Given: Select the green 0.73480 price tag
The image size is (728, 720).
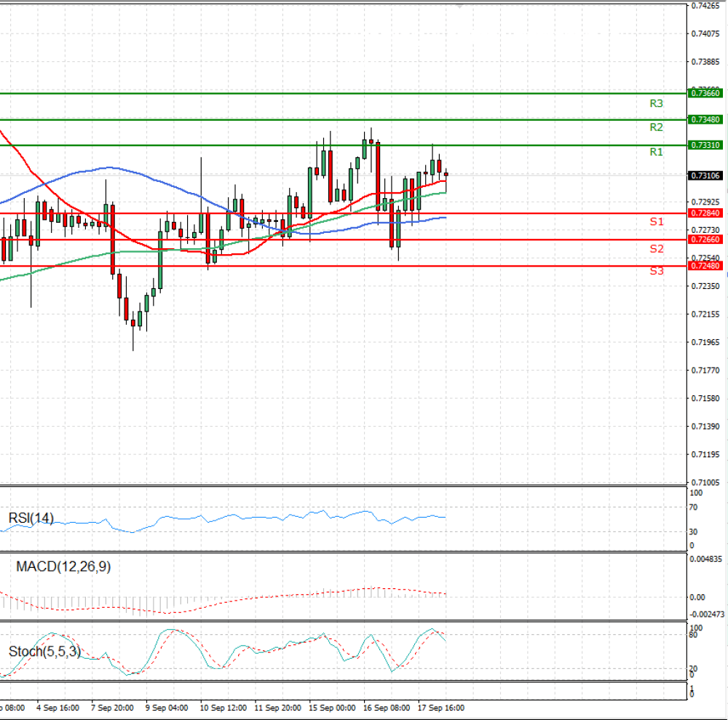Looking at the screenshot, I should (705, 120).
